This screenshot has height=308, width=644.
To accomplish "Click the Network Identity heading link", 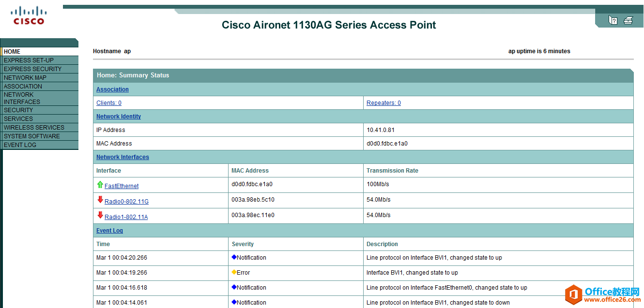I will point(119,117).
